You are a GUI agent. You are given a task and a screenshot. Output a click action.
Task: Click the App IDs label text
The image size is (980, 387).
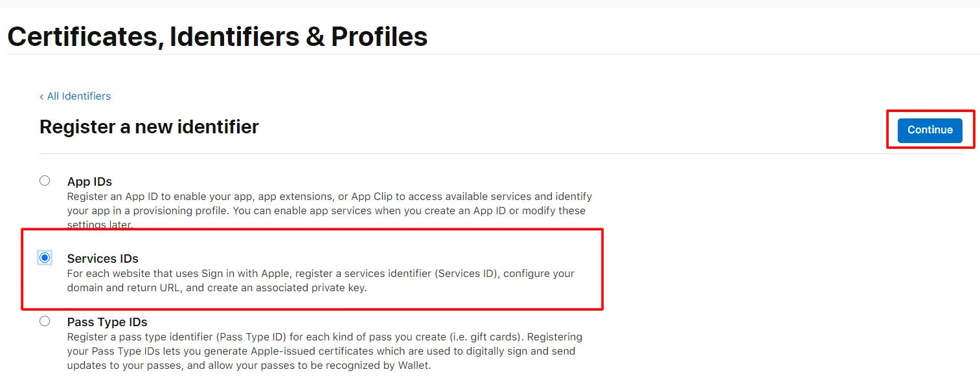tap(89, 181)
